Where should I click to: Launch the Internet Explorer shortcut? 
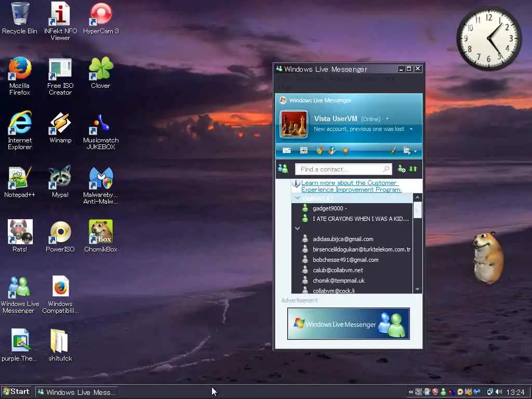[x=20, y=130]
